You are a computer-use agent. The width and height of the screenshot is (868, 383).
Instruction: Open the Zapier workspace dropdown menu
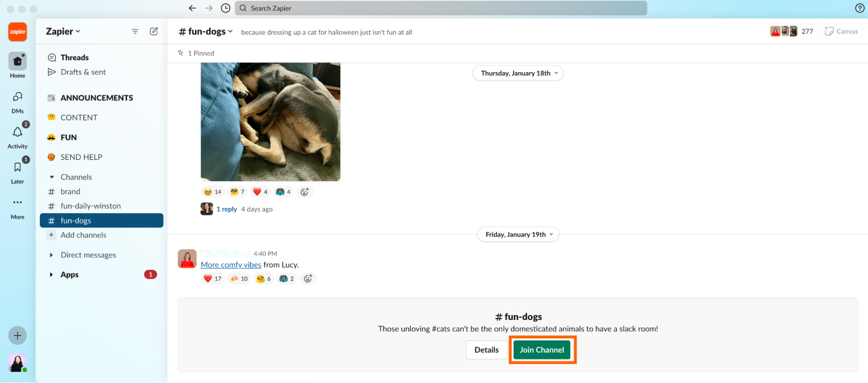(x=63, y=31)
